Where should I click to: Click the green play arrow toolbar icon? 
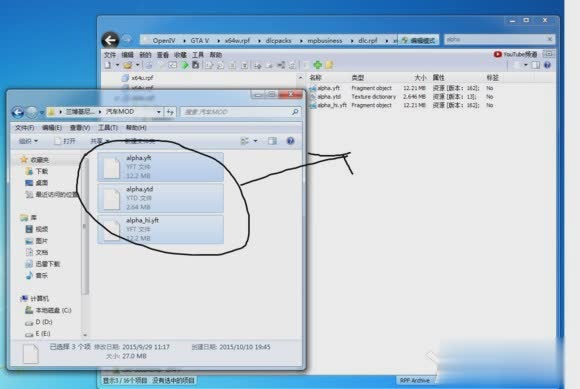tap(185, 65)
